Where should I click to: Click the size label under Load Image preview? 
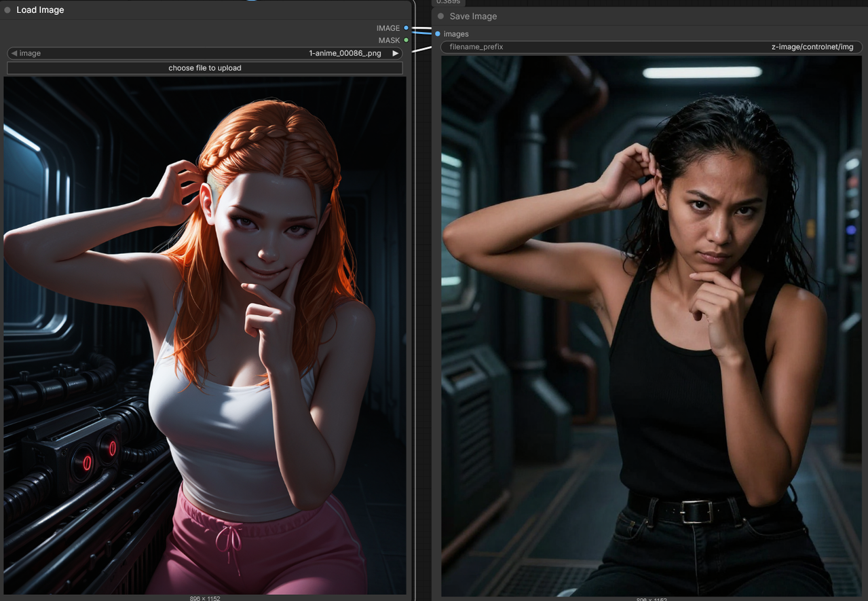(x=204, y=598)
